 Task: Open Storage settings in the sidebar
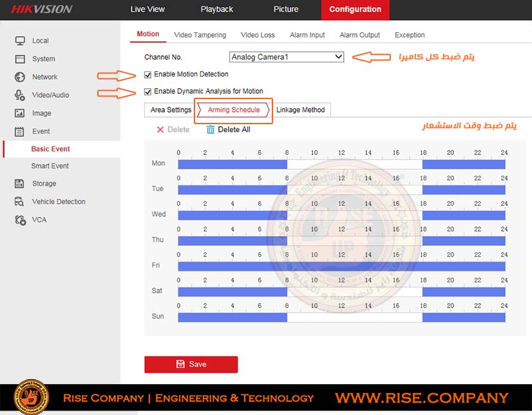click(44, 183)
